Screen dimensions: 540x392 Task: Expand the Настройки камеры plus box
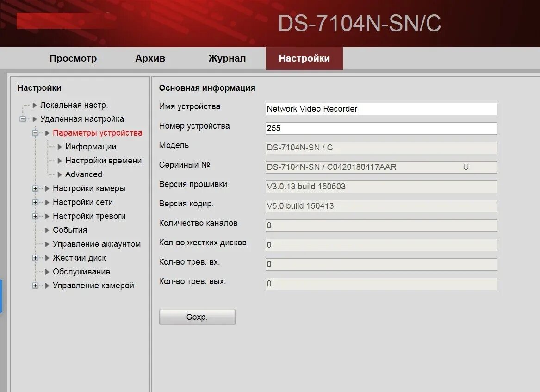coord(35,188)
